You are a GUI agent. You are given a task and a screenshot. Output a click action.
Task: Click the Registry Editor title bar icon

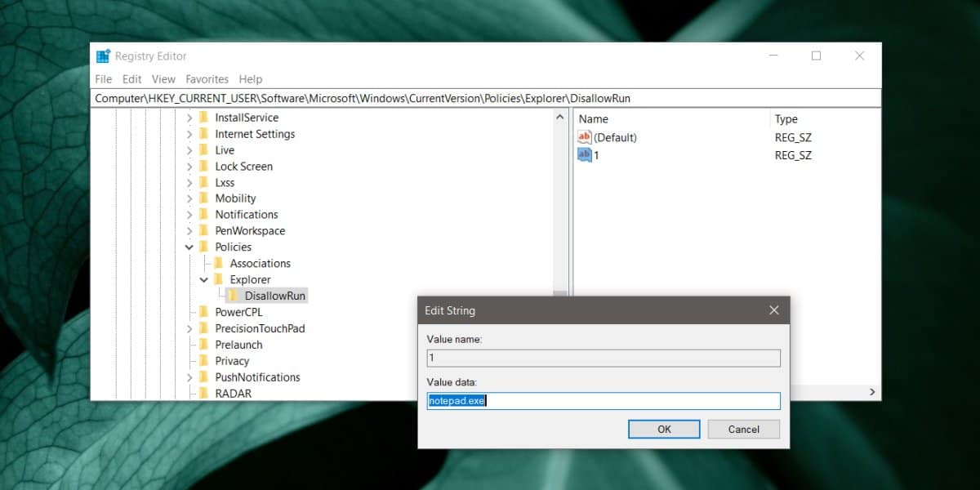[103, 56]
